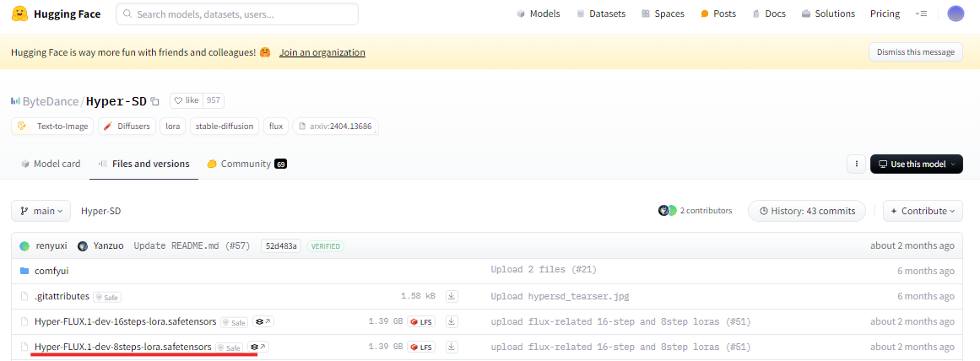Open the 16steps lora safetensors viewer icon

tap(263, 321)
